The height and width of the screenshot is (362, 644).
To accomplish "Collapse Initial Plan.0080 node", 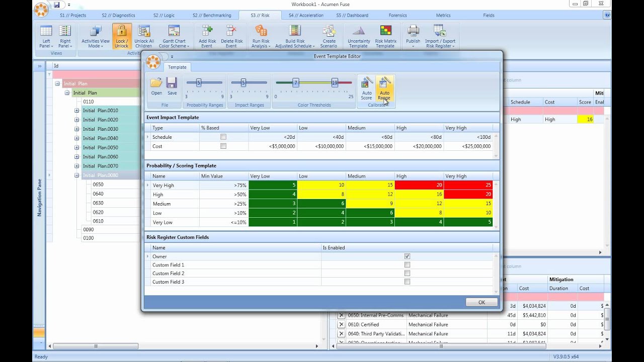I will (77, 175).
